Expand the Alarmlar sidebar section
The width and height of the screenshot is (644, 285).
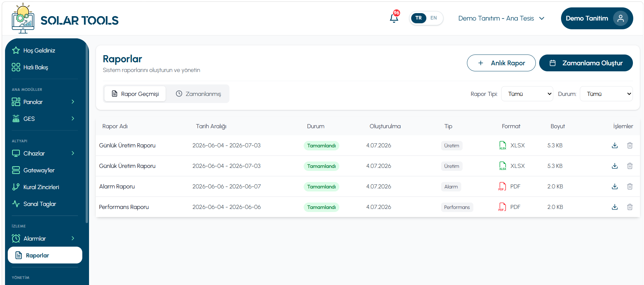click(43, 239)
